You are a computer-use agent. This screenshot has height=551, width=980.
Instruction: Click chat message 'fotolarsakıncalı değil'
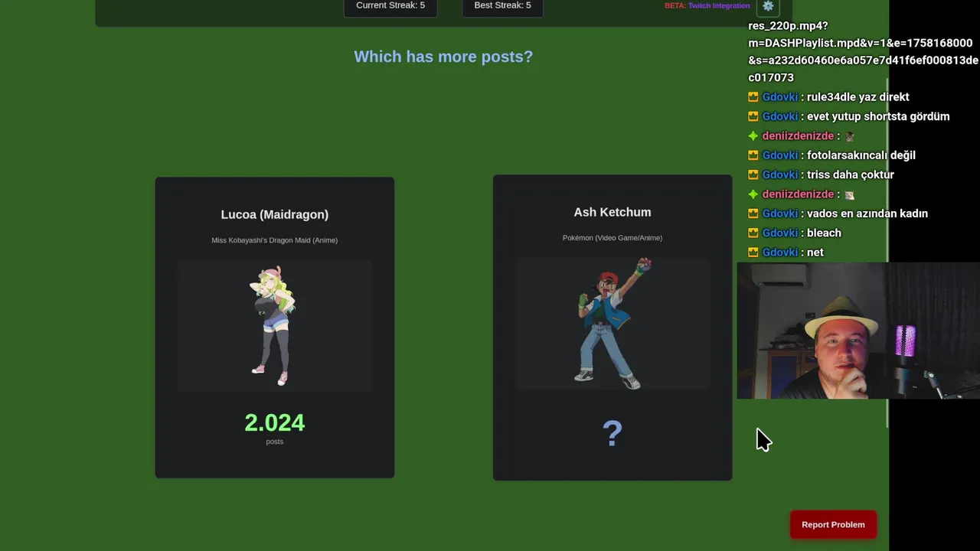861,155
